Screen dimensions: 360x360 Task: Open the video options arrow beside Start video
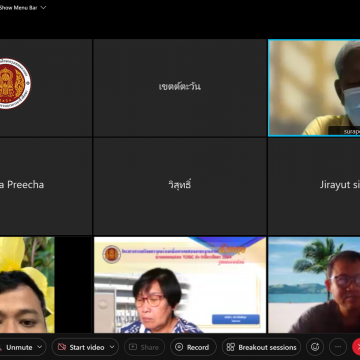pyautogui.click(x=112, y=347)
